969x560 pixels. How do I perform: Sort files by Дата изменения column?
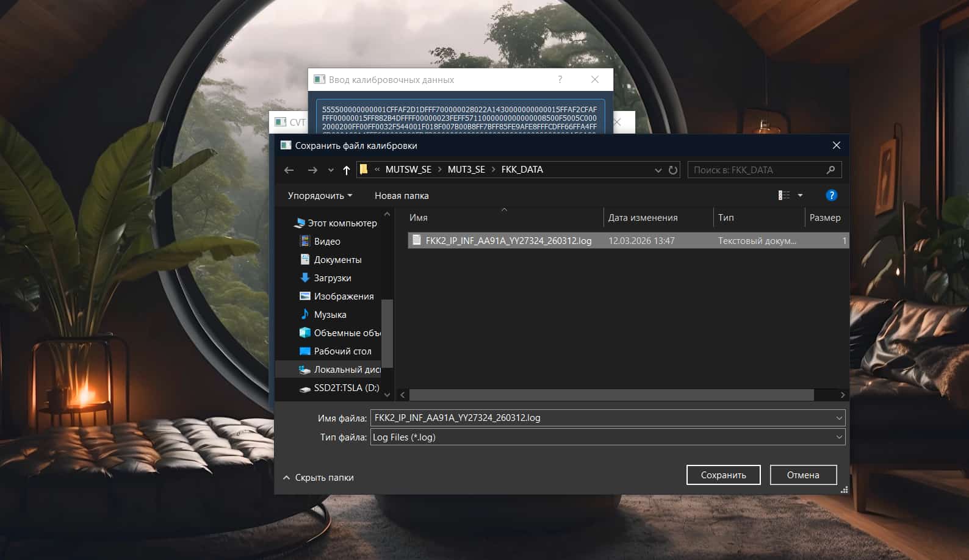click(658, 218)
